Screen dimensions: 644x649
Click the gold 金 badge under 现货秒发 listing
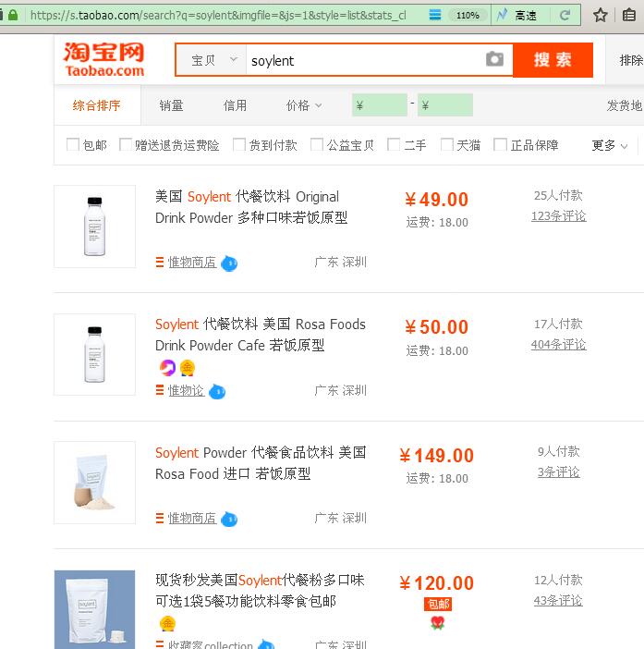(x=167, y=623)
